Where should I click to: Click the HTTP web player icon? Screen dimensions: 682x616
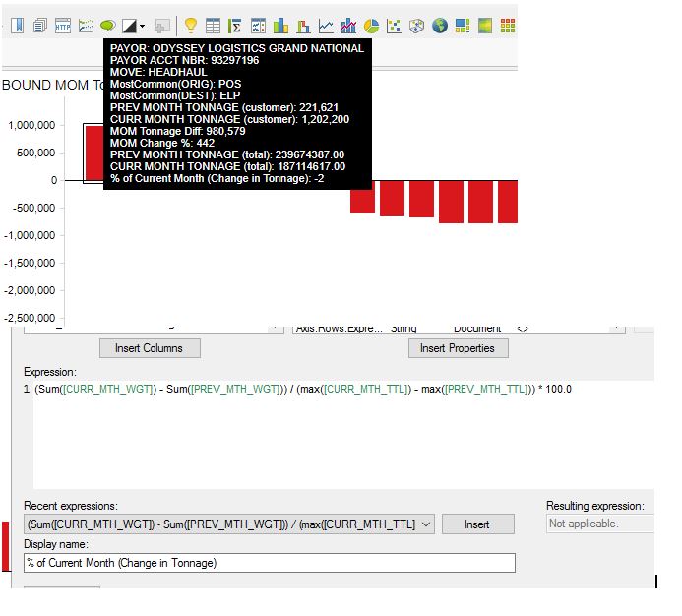coord(63,26)
